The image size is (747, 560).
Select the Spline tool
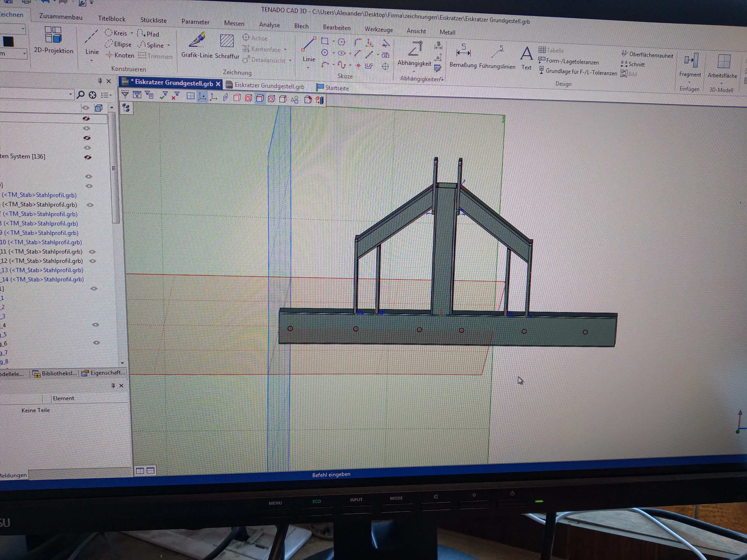tap(151, 45)
